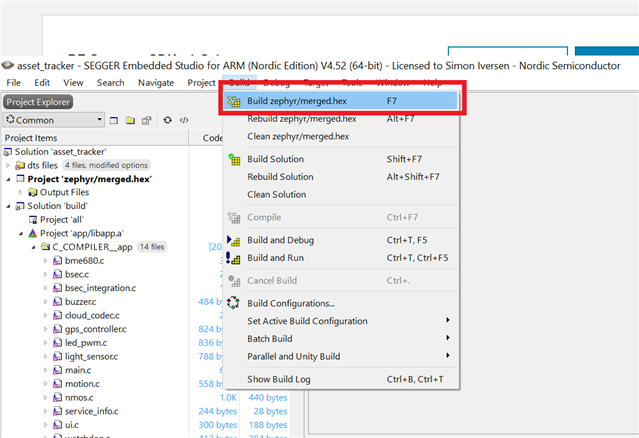
Task: Select Solution 'asset_tracker' tree node
Action: [61, 152]
